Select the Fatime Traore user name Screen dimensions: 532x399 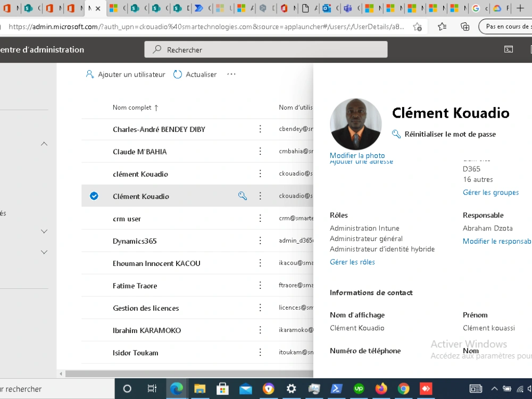135,286
